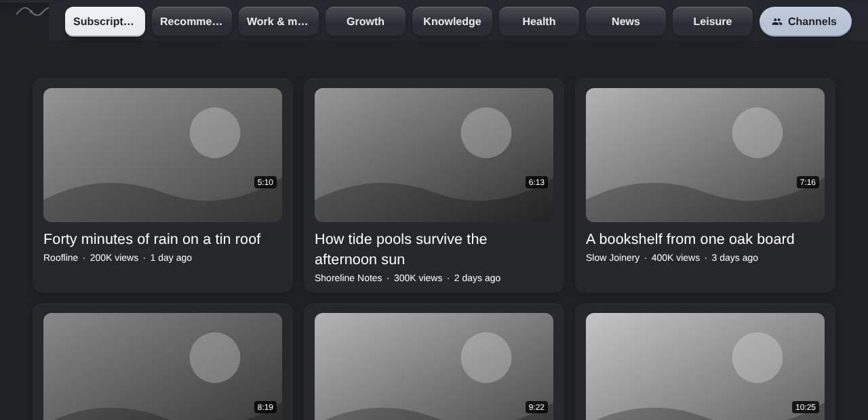The image size is (868, 420).
Task: Click the 5:10 duration badge
Action: click(x=265, y=182)
